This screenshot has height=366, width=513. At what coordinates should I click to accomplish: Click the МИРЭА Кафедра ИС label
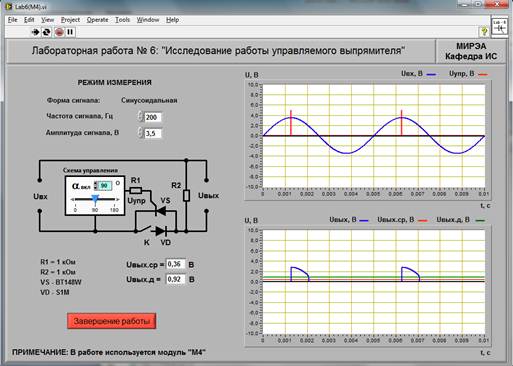[x=471, y=51]
